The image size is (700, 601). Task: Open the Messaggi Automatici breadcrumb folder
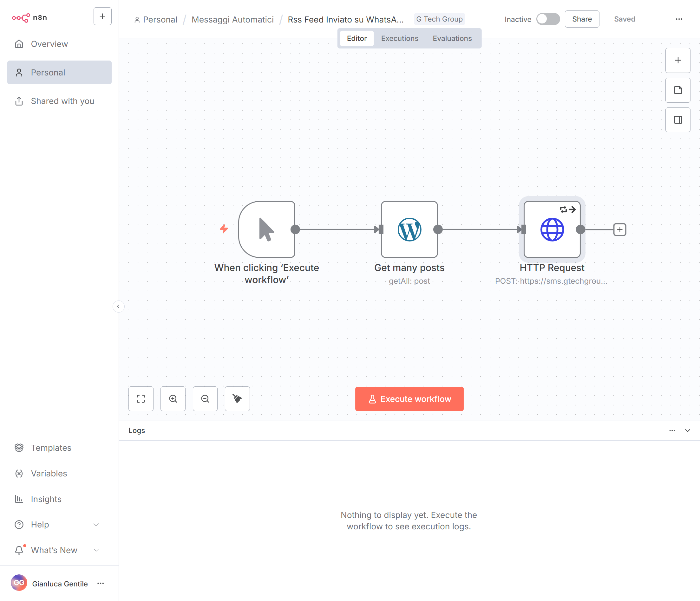pos(232,20)
